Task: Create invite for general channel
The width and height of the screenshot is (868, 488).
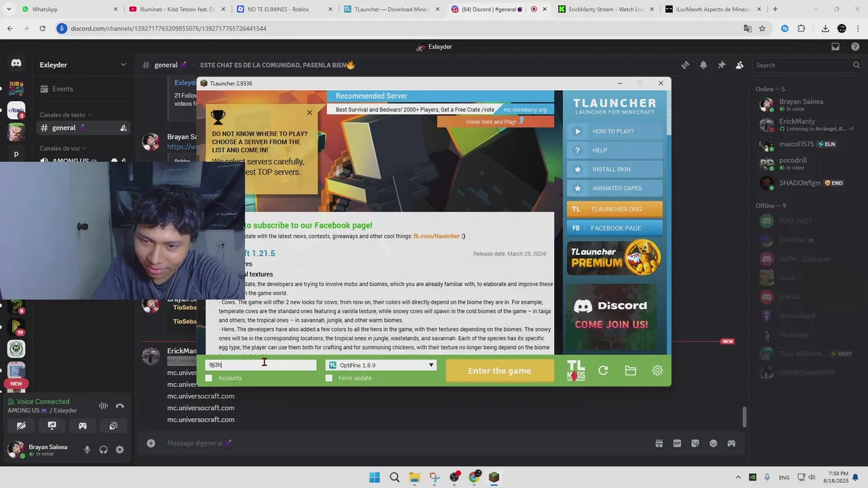Action: click(x=123, y=128)
